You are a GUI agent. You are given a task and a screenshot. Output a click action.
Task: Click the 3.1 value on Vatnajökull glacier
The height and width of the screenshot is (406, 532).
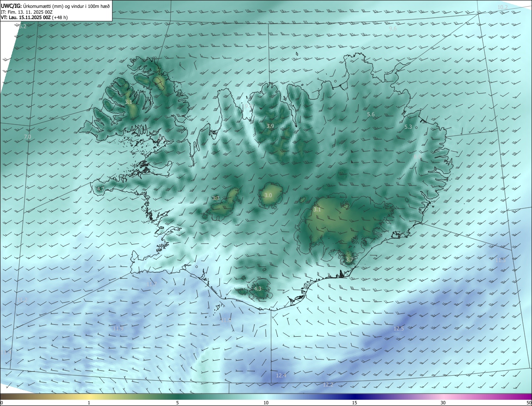[x=317, y=210]
